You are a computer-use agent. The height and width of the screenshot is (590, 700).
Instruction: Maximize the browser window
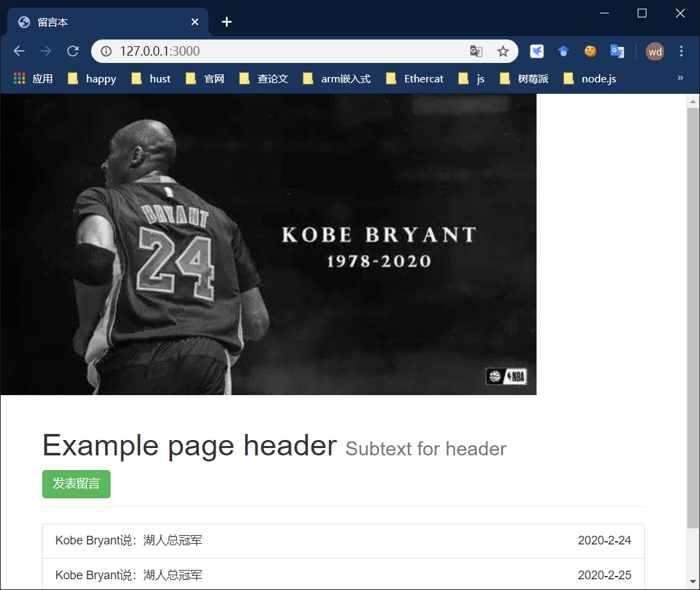click(x=642, y=13)
